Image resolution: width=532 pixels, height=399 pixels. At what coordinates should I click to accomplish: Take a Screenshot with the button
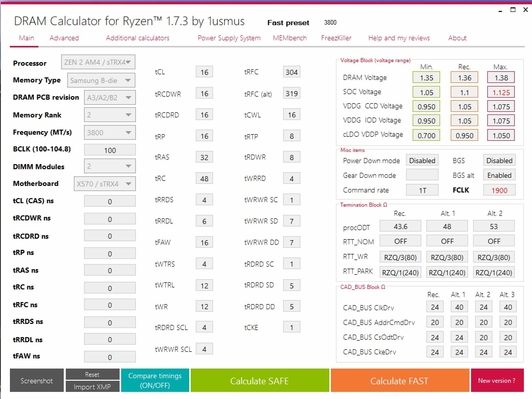[37, 380]
